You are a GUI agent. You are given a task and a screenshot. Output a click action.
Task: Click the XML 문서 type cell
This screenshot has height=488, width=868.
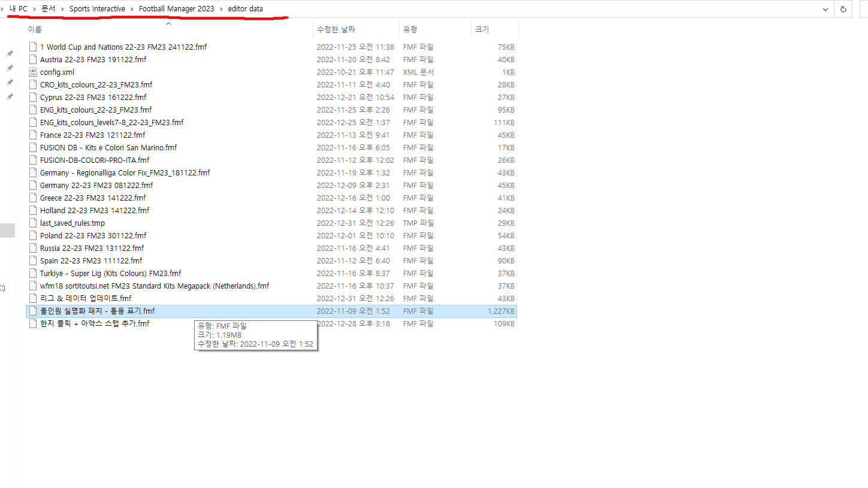[x=418, y=72]
